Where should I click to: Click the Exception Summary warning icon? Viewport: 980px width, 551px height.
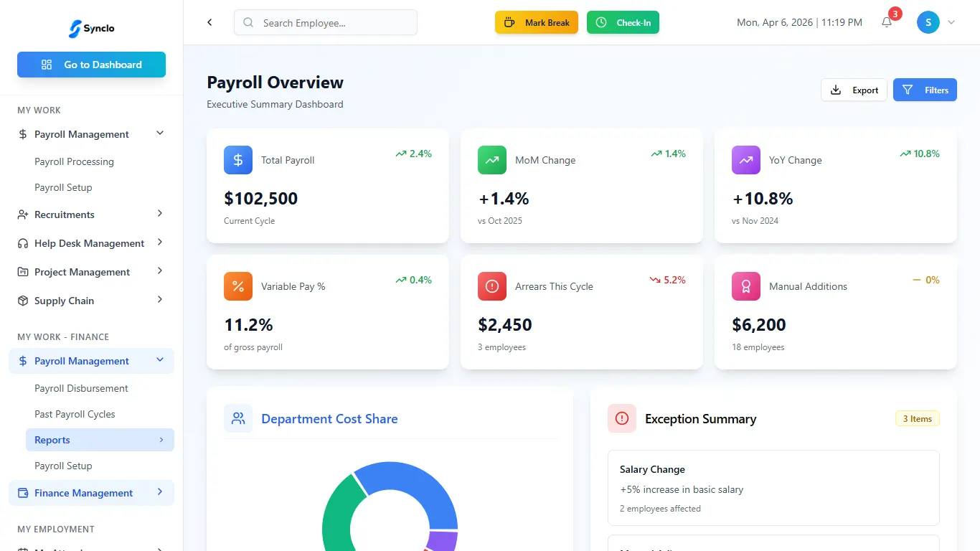[x=622, y=418]
